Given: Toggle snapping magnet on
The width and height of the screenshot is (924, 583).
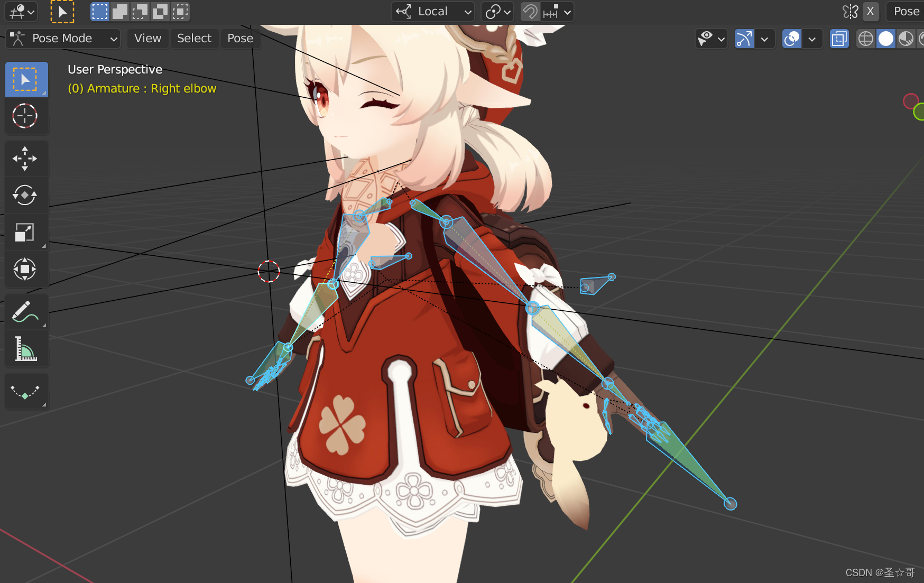Looking at the screenshot, I should (530, 12).
